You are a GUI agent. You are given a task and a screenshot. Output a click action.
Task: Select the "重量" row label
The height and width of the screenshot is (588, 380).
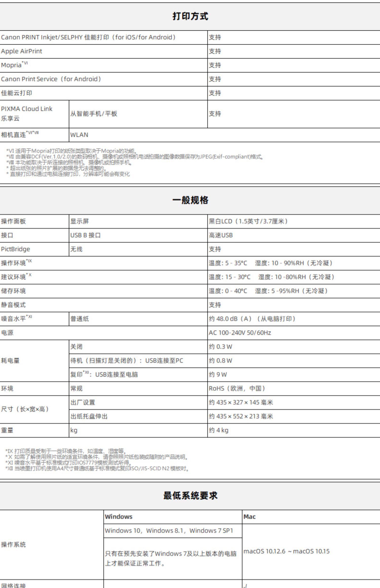click(7, 430)
